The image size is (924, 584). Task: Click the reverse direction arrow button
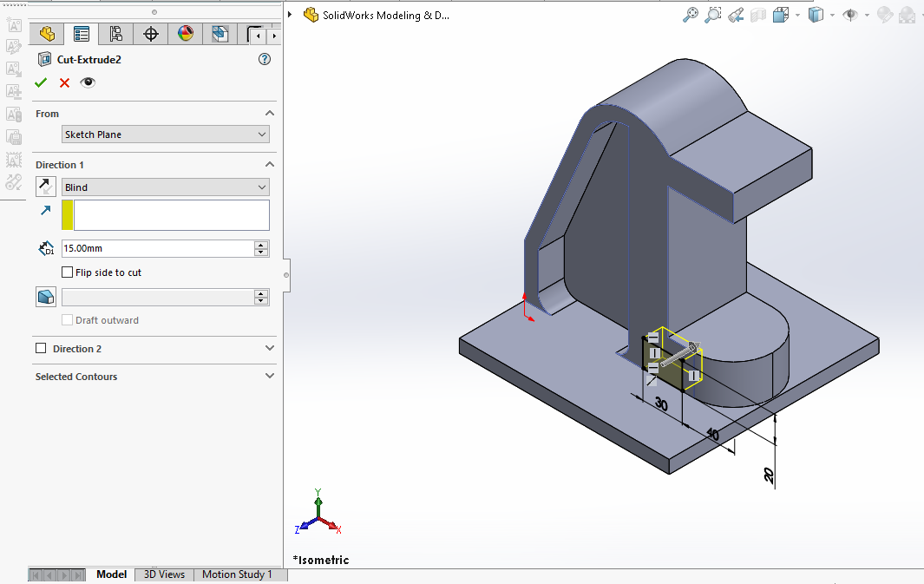46,187
